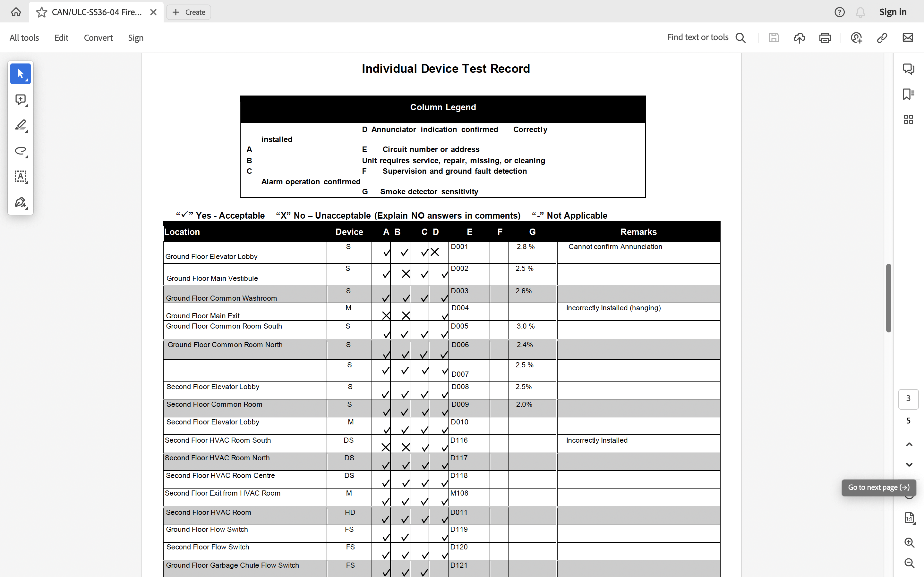This screenshot has height=577, width=924.
Task: Activate the text box selection tool
Action: [x=20, y=176]
